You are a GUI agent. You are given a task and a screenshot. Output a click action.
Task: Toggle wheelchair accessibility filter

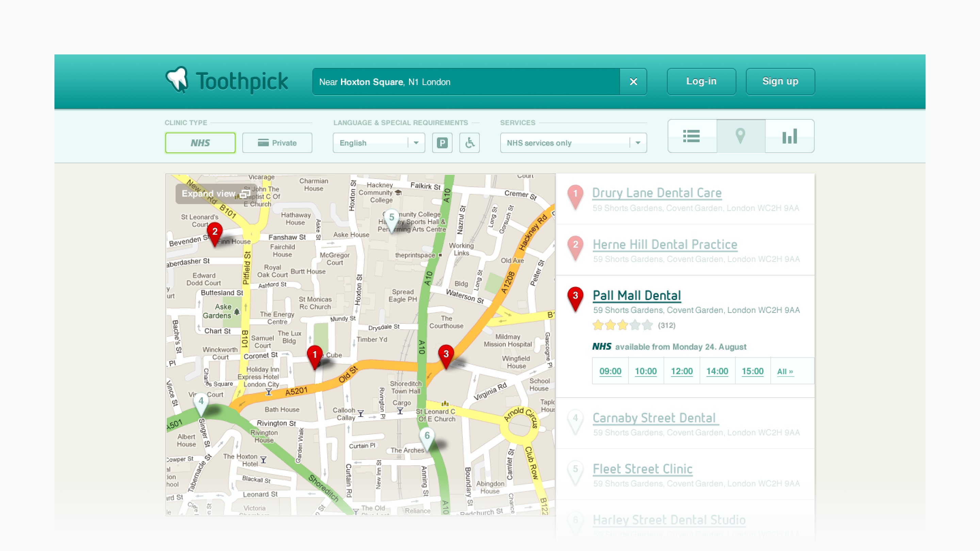[x=470, y=143]
